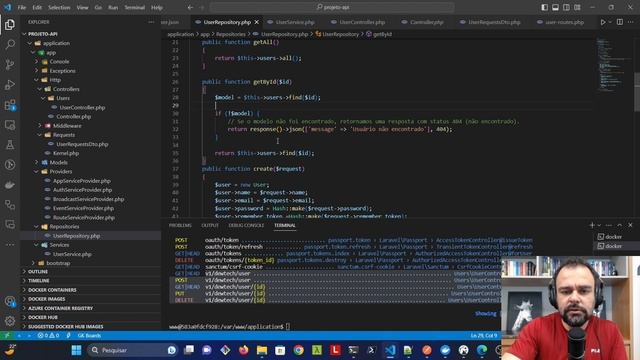The height and width of the screenshot is (360, 640).
Task: Go back with the navigation arrow
Action: 190,7
